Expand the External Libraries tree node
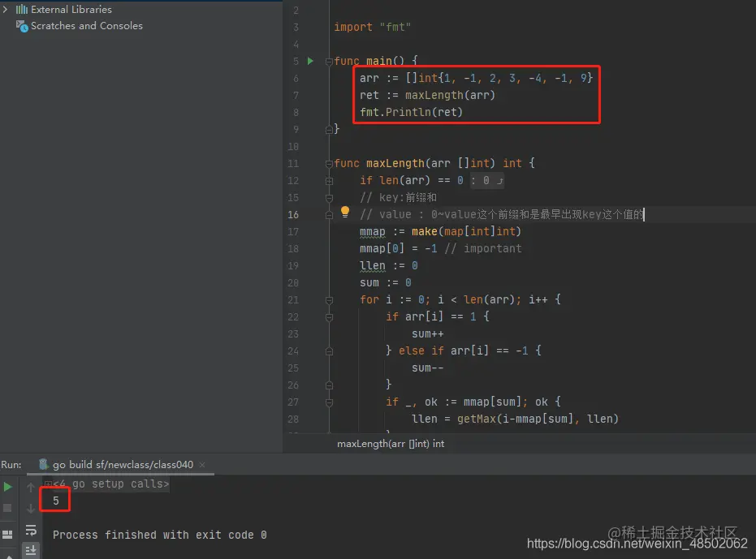756x559 pixels. point(6,9)
